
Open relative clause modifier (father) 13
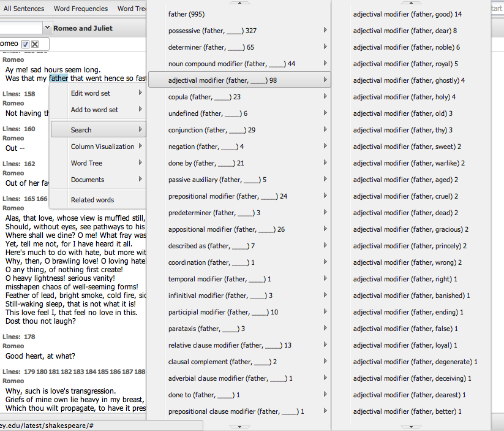tap(239, 345)
